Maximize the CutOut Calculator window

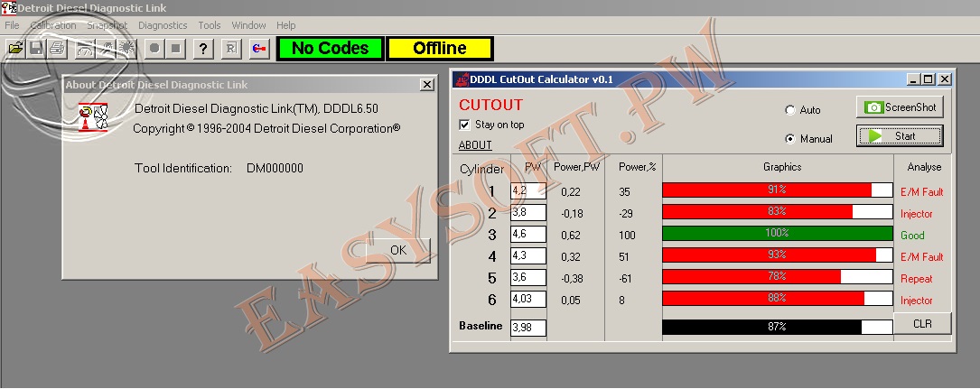(929, 79)
